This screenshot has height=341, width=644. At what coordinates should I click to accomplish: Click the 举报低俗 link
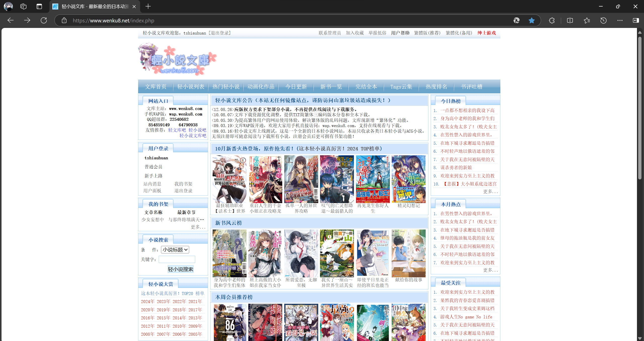(377, 33)
